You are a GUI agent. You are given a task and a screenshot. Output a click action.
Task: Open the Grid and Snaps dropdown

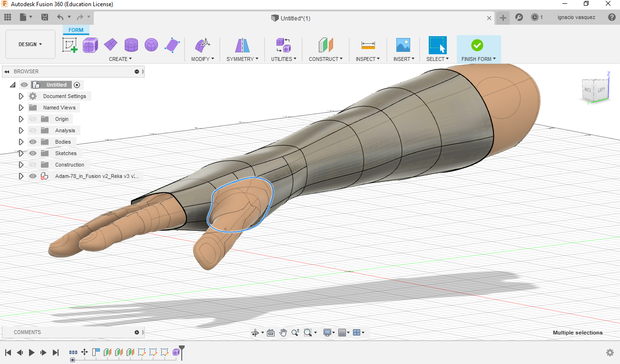click(x=344, y=333)
